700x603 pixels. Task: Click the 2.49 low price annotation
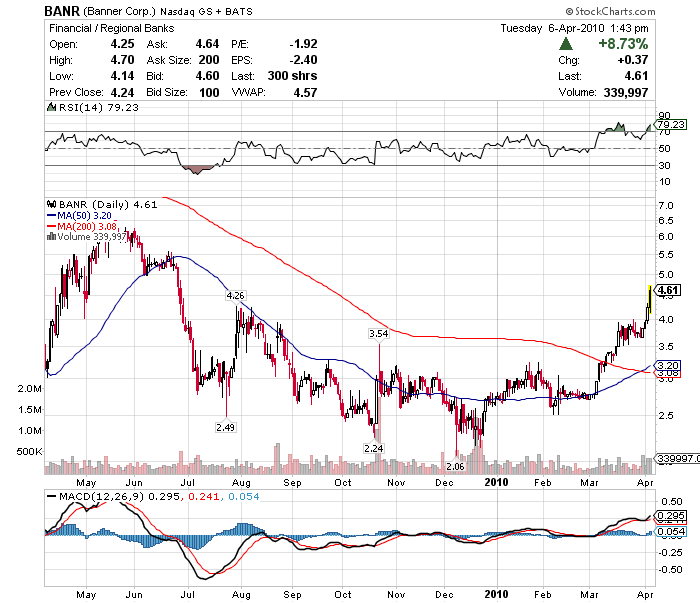point(225,427)
